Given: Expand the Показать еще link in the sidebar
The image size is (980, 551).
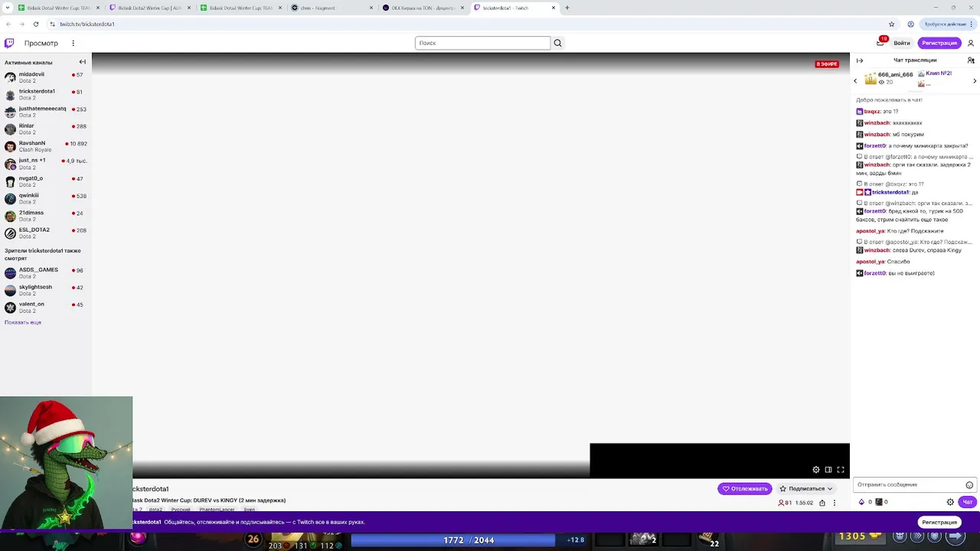Looking at the screenshot, I should point(23,322).
